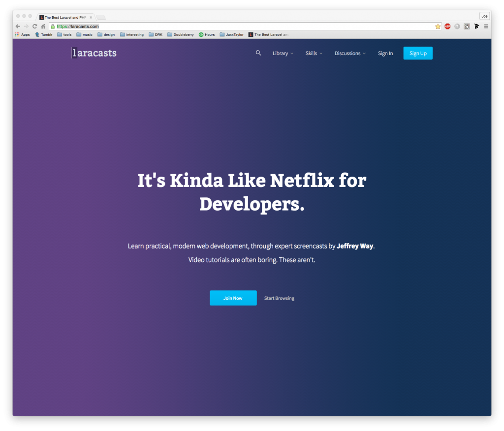Expand the Library dropdown menu
Image resolution: width=504 pixels, height=431 pixels.
tap(283, 53)
